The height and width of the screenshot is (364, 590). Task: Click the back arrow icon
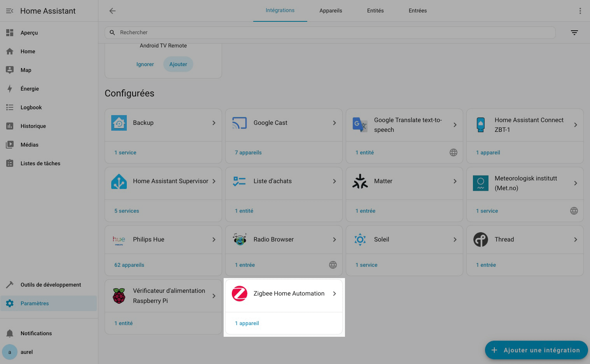click(112, 11)
